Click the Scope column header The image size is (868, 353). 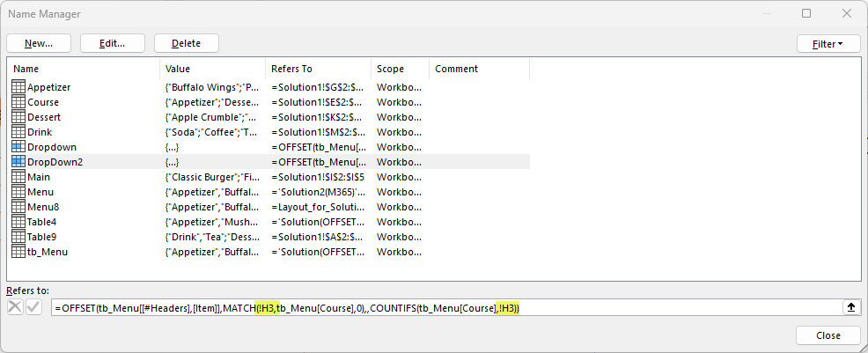click(400, 69)
